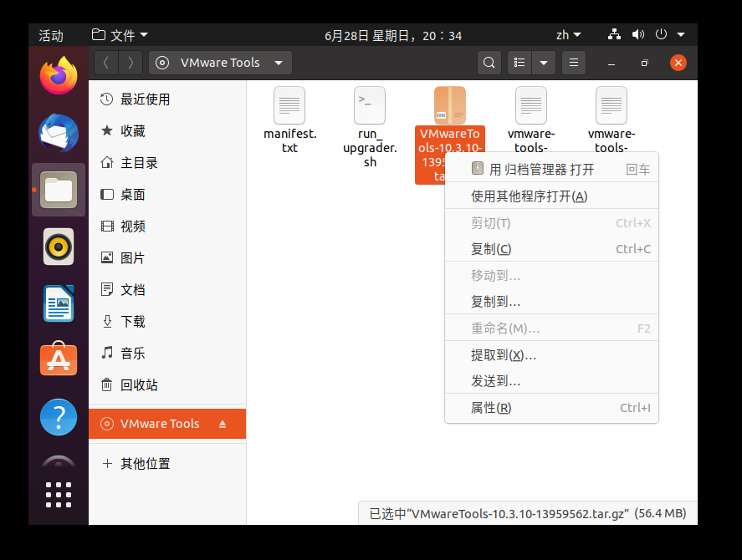Image resolution: width=742 pixels, height=560 pixels.
Task: Open 桌面 in the sidebar
Action: pyautogui.click(x=167, y=195)
